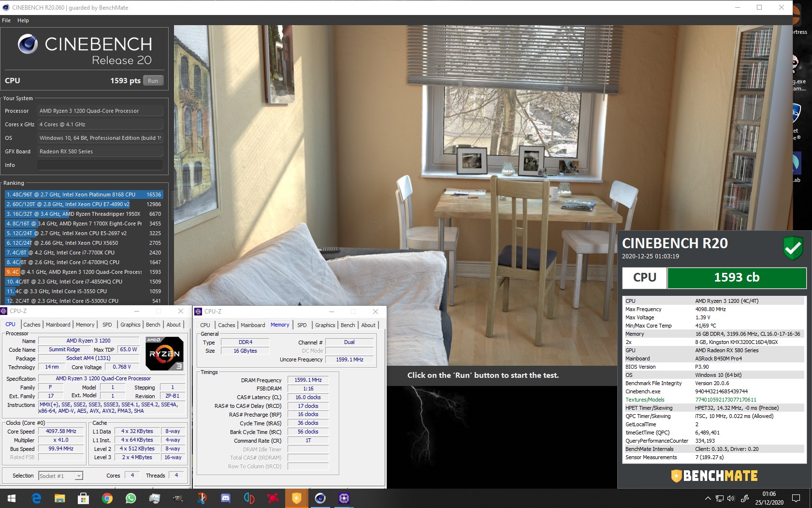812x508 pixels.
Task: Open File Explorer from taskbar
Action: click(59, 498)
